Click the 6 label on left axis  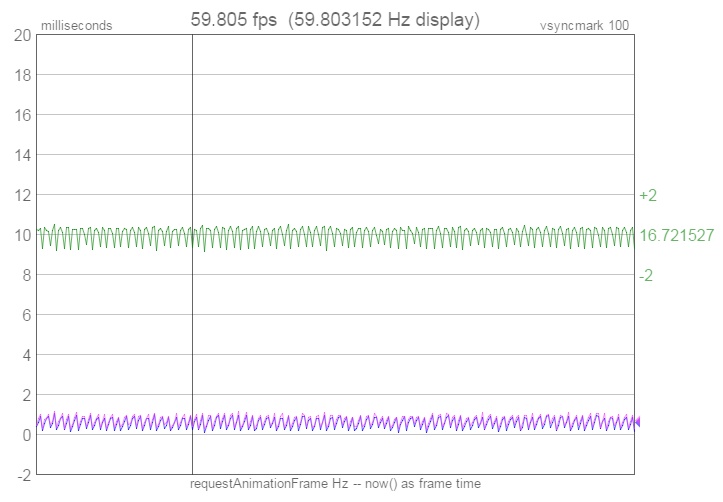(x=24, y=315)
